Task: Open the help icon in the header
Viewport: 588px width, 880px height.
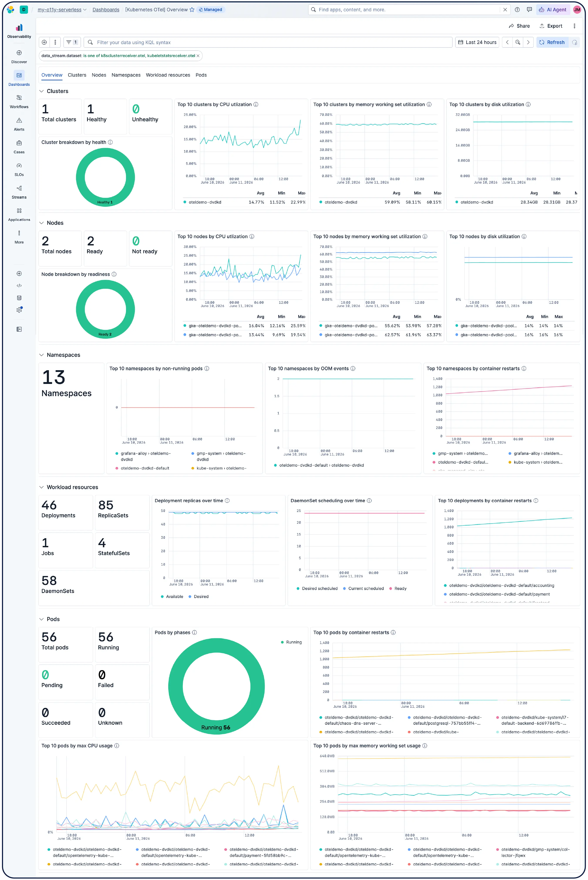Action: coord(517,10)
